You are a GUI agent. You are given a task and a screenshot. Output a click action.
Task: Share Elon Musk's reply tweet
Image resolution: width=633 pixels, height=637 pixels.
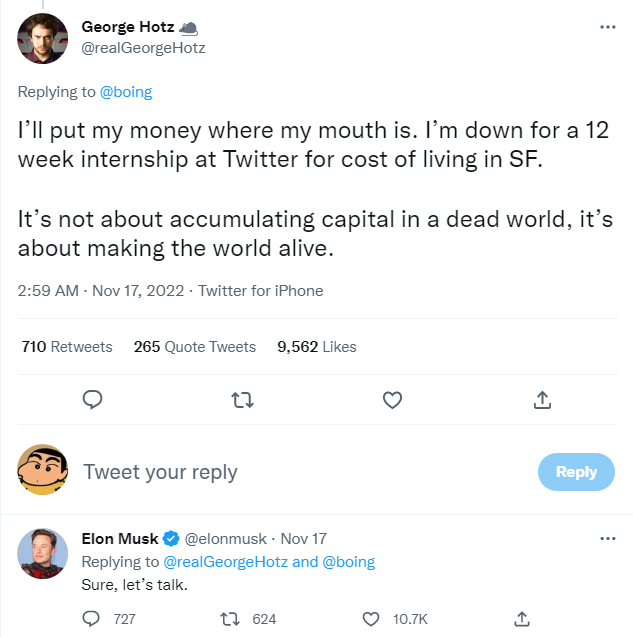520,619
